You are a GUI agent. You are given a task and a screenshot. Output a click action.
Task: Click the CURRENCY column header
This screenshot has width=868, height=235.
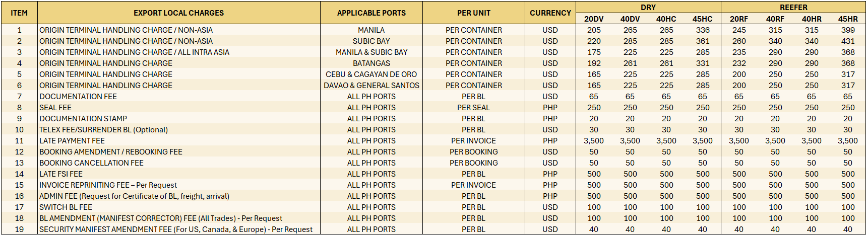point(550,13)
